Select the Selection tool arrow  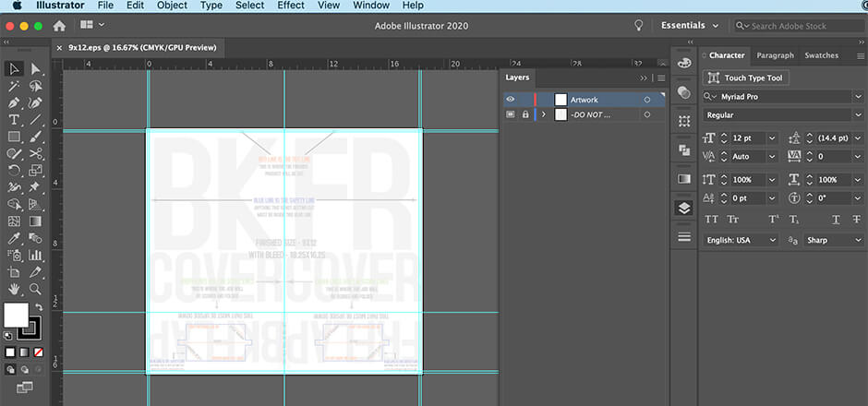(14, 68)
